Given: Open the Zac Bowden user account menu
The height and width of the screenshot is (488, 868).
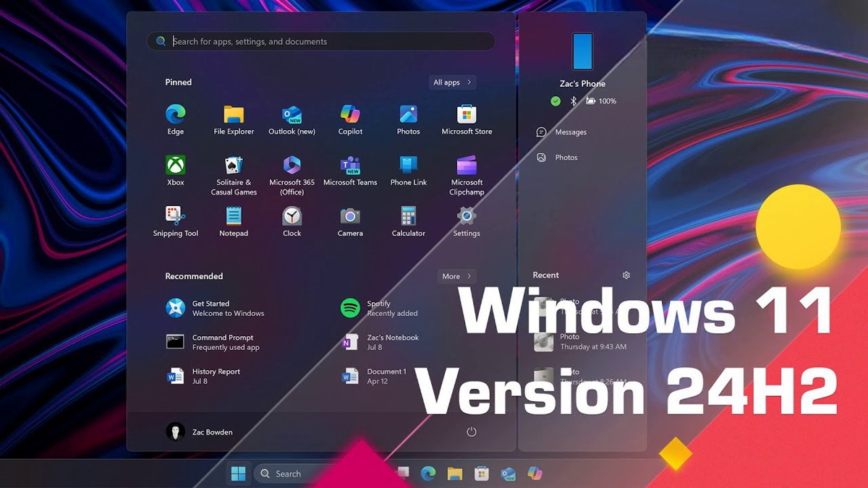Looking at the screenshot, I should (200, 432).
